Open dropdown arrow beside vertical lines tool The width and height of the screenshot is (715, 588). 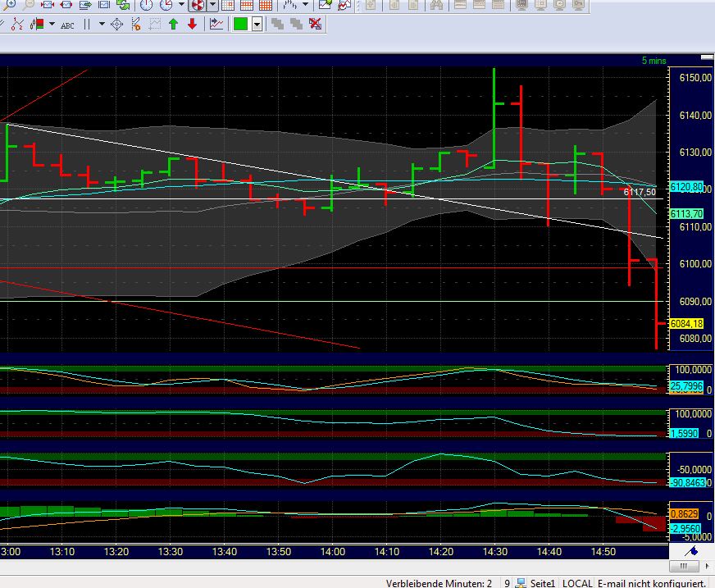[101, 24]
